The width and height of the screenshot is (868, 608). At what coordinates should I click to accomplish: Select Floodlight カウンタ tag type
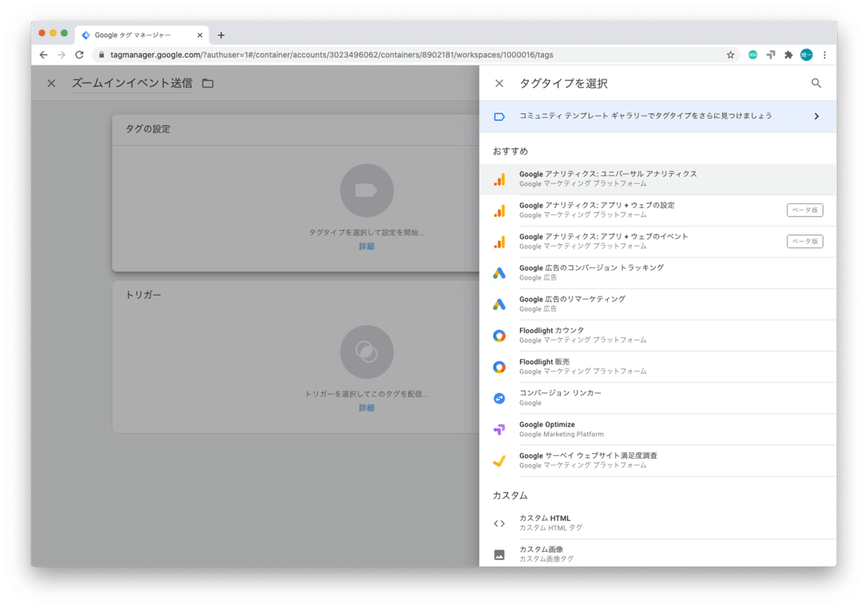pyautogui.click(x=658, y=335)
